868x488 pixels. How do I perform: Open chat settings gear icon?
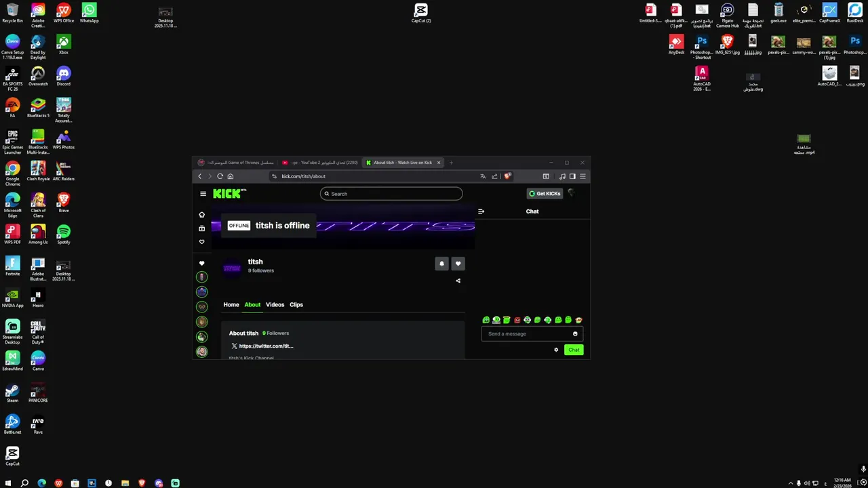pos(556,350)
